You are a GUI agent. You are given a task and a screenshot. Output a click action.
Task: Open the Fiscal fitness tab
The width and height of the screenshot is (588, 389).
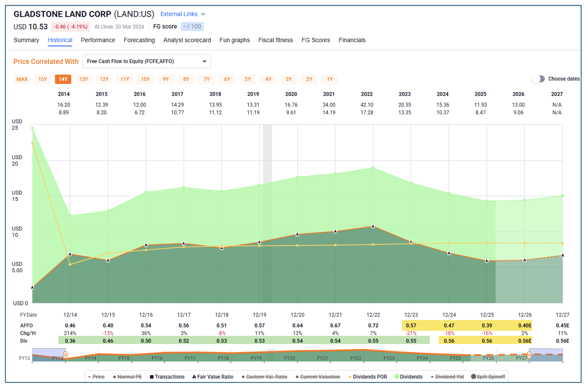275,40
